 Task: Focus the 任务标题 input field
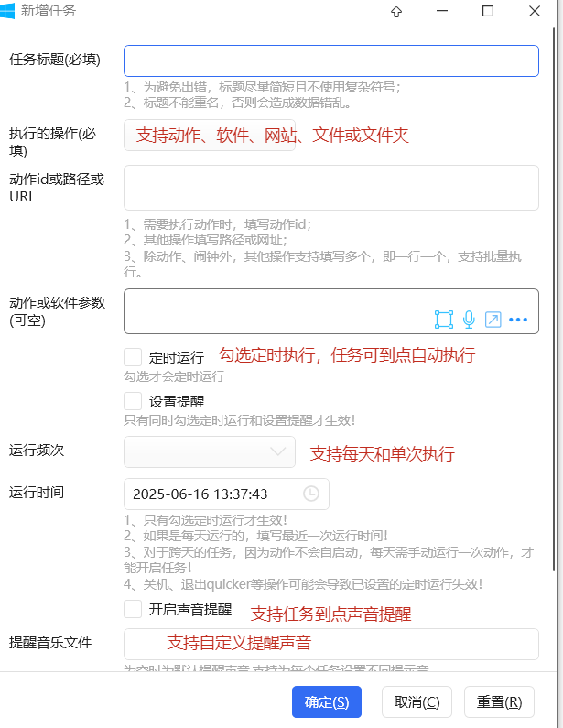click(x=331, y=60)
